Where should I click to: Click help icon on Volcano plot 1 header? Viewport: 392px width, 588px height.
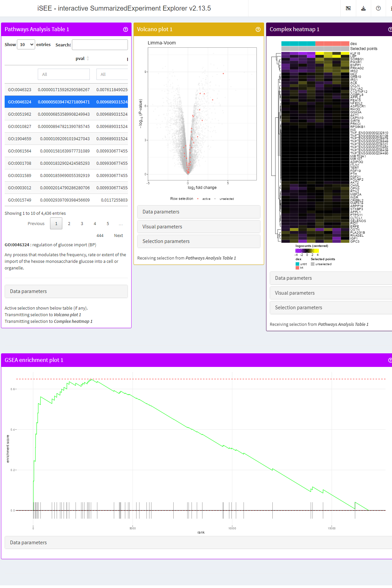tap(258, 29)
